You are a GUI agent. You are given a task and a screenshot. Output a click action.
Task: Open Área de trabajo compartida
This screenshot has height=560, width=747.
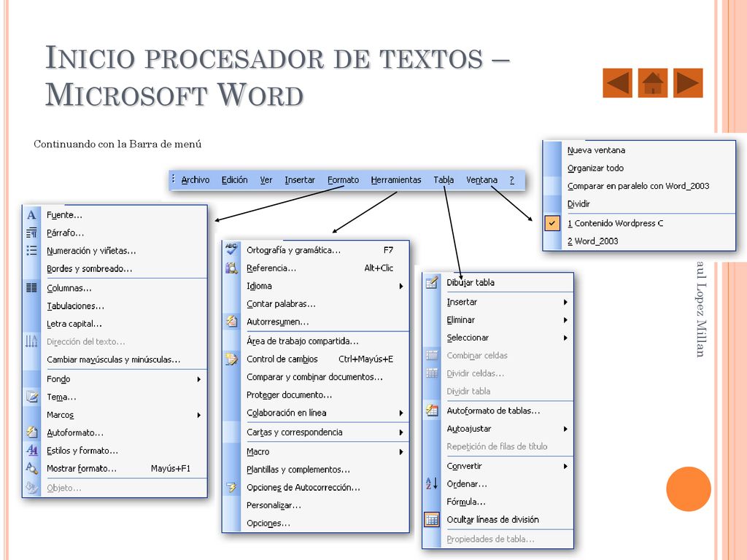(x=303, y=341)
